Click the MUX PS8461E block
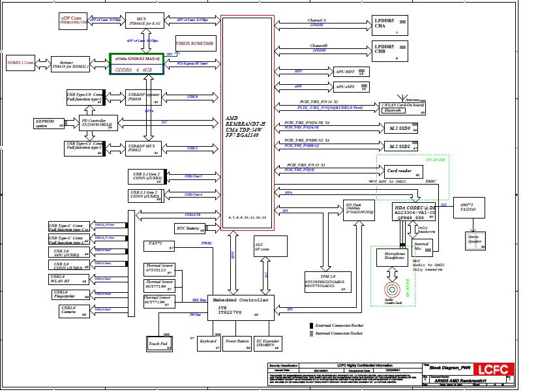 (x=145, y=22)
